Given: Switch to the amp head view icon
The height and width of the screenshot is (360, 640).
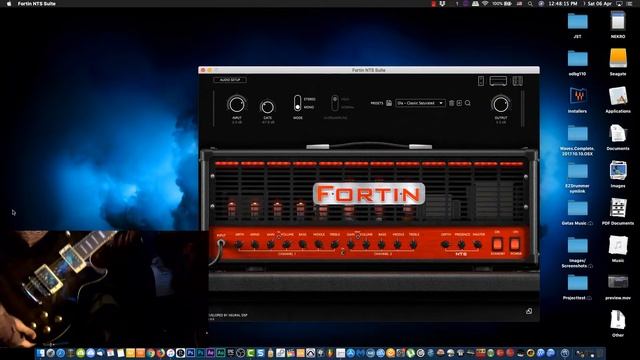Looking at the screenshot, I should tap(498, 81).
